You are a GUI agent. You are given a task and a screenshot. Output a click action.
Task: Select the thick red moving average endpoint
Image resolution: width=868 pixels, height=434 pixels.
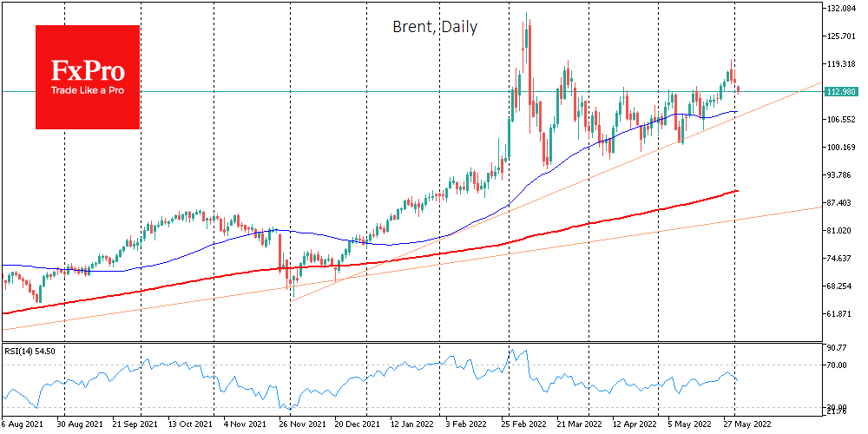[x=737, y=191]
